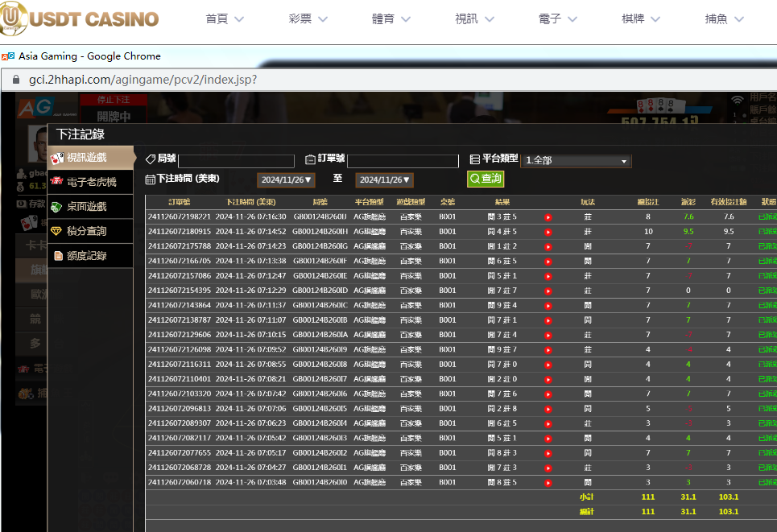Open the start date picker dropdown
Viewport: 777px width, 532px height.
click(x=286, y=180)
